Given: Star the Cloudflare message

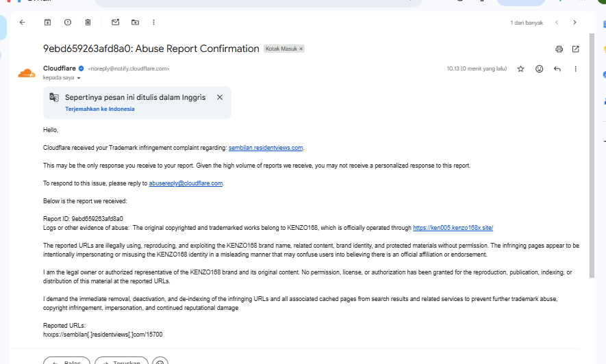Looking at the screenshot, I should click(x=520, y=68).
